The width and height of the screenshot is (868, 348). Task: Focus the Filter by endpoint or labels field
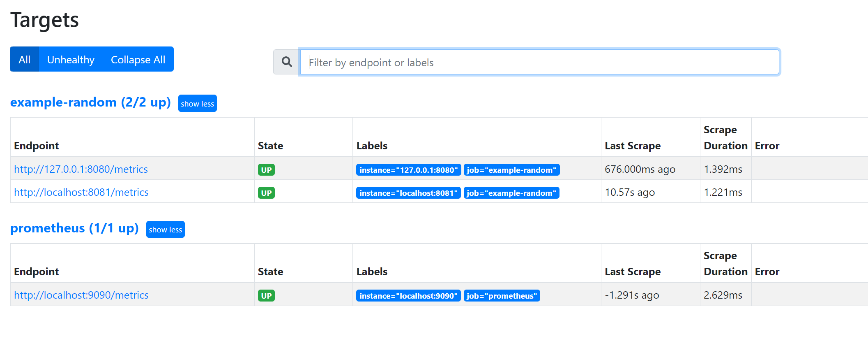click(x=539, y=62)
